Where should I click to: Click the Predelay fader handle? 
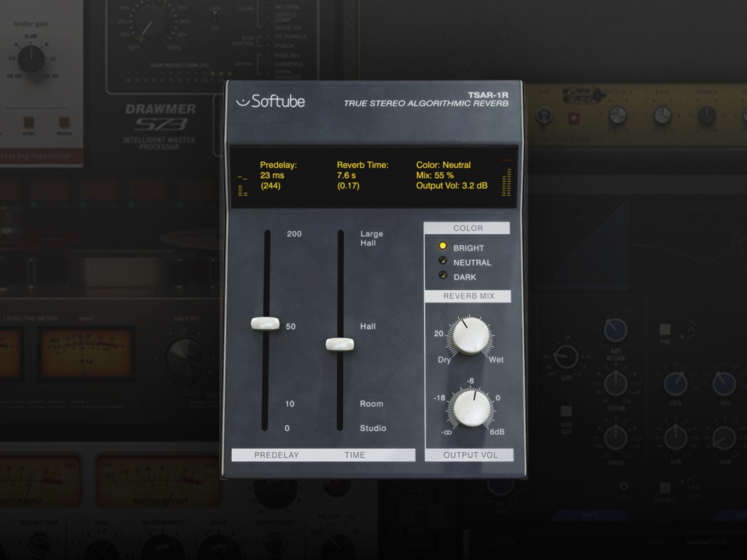pos(265,323)
